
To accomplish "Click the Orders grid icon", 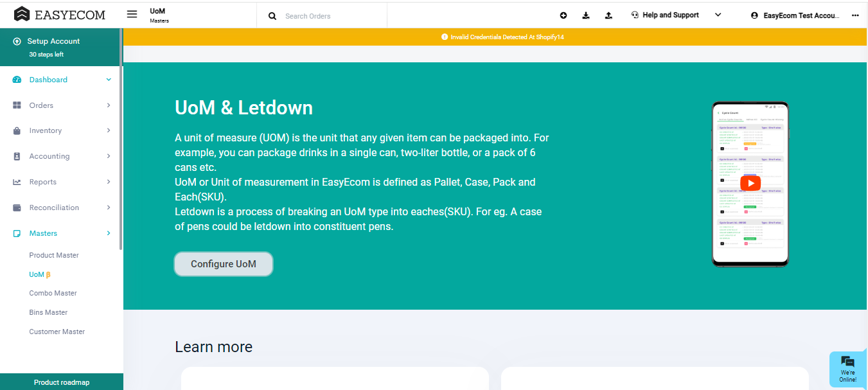I will (x=17, y=105).
